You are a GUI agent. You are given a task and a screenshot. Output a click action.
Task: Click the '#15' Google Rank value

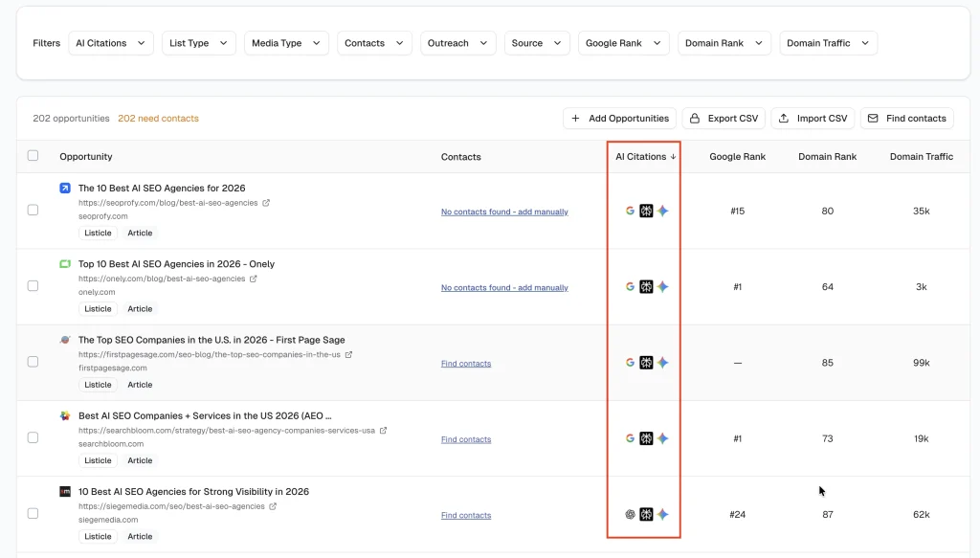point(738,212)
